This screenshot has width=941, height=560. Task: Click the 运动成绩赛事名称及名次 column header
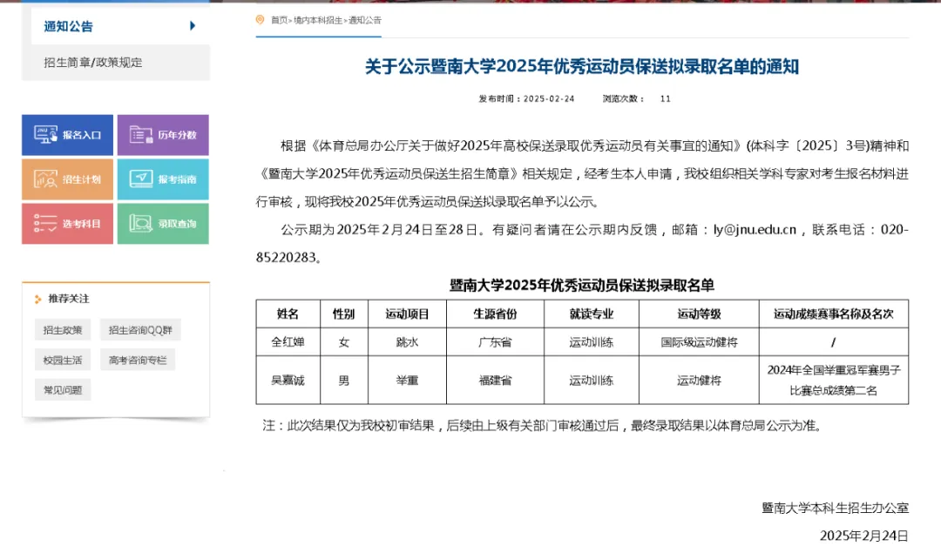(x=834, y=314)
